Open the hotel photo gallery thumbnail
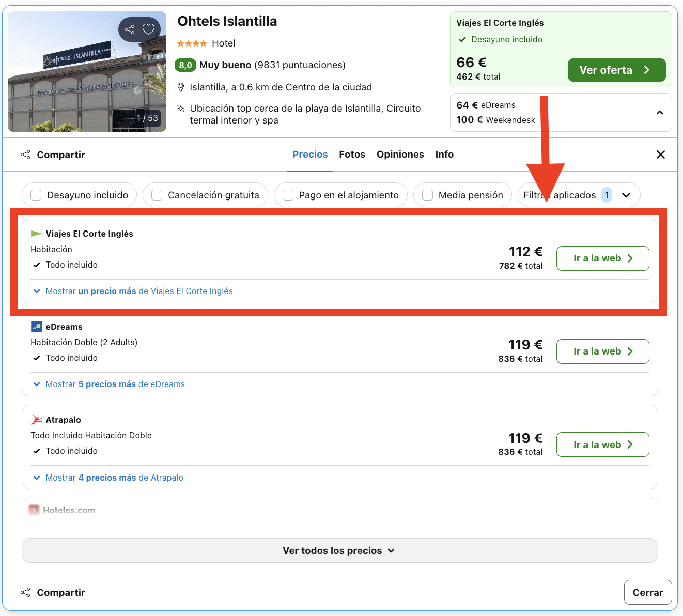This screenshot has width=683, height=616. (x=87, y=71)
